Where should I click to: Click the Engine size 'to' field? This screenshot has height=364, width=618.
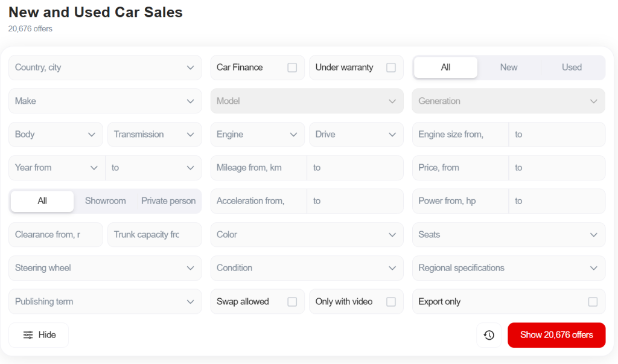tap(557, 135)
